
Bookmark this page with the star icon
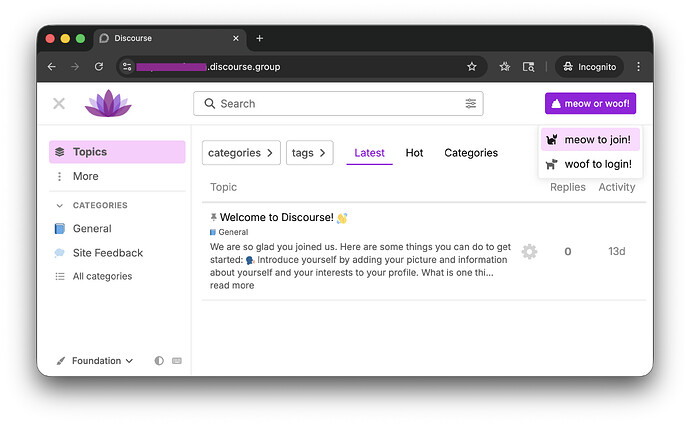[472, 67]
